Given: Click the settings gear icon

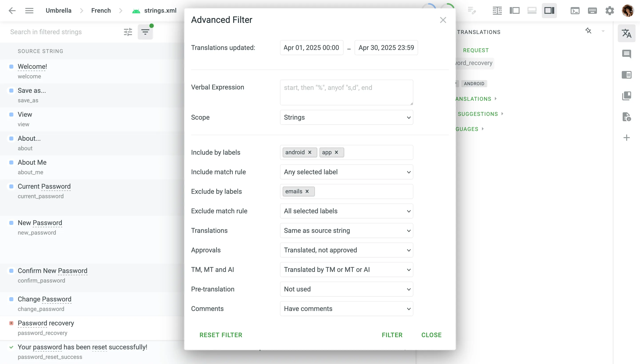Looking at the screenshot, I should [610, 11].
